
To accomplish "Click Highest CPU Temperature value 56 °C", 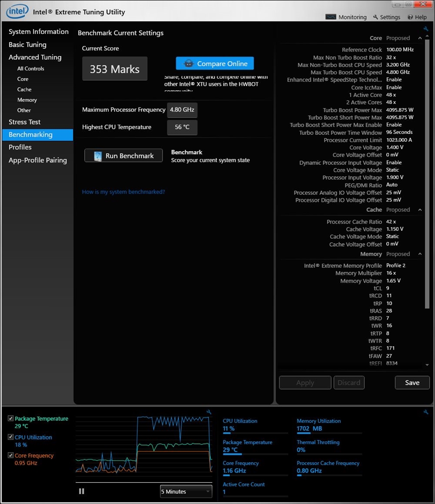I will point(182,127).
